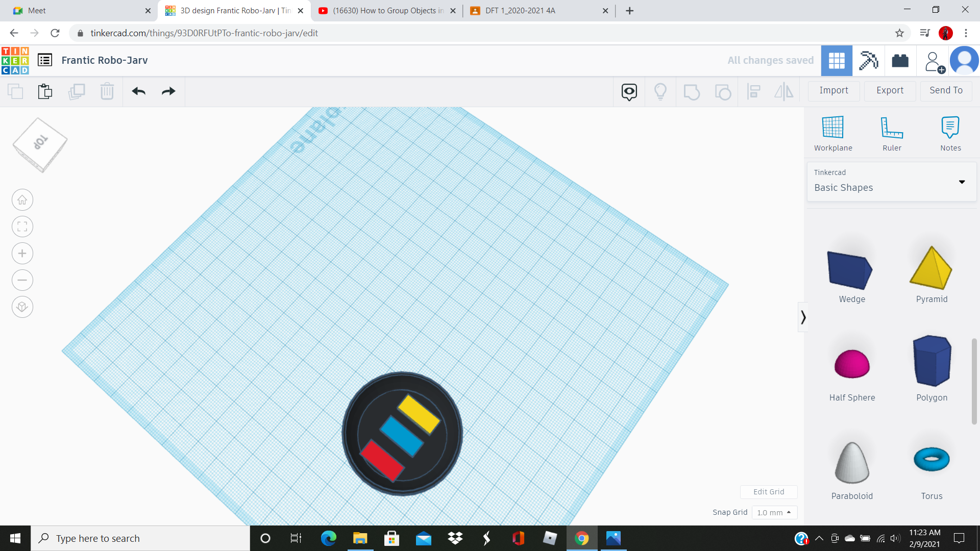
Task: Click the Export button
Action: click(889, 90)
